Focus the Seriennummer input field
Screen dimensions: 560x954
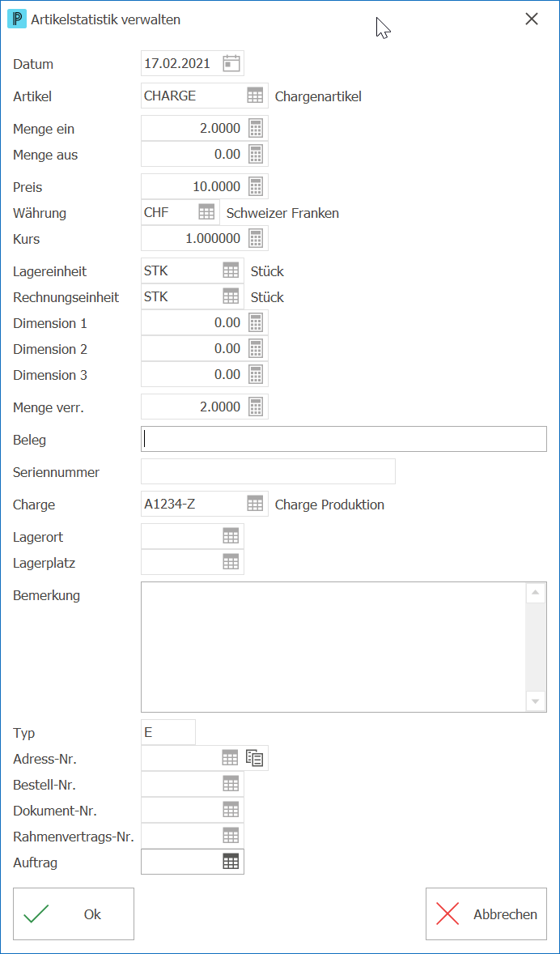pyautogui.click(x=268, y=471)
